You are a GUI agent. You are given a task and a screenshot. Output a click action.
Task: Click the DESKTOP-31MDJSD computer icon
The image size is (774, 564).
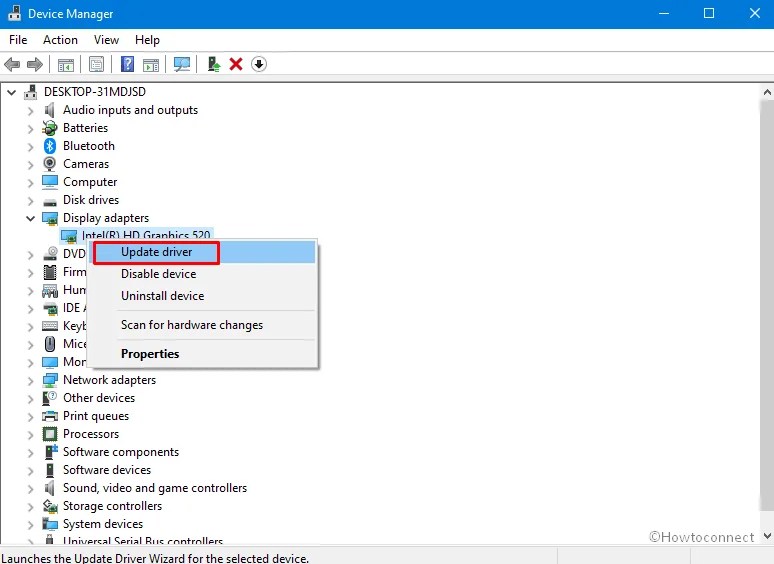tap(31, 92)
